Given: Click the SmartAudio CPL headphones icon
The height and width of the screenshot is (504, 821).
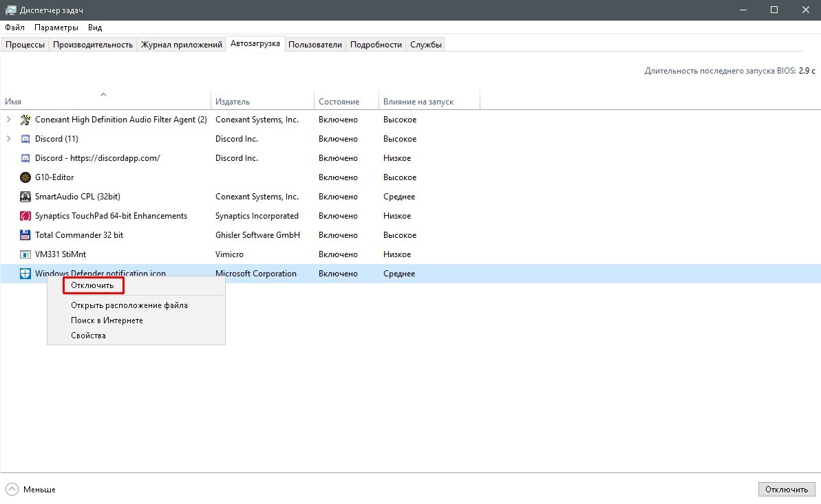Looking at the screenshot, I should [x=25, y=197].
